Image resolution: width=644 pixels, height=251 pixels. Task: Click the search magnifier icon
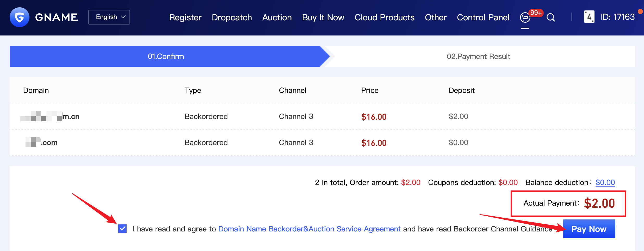click(x=550, y=17)
